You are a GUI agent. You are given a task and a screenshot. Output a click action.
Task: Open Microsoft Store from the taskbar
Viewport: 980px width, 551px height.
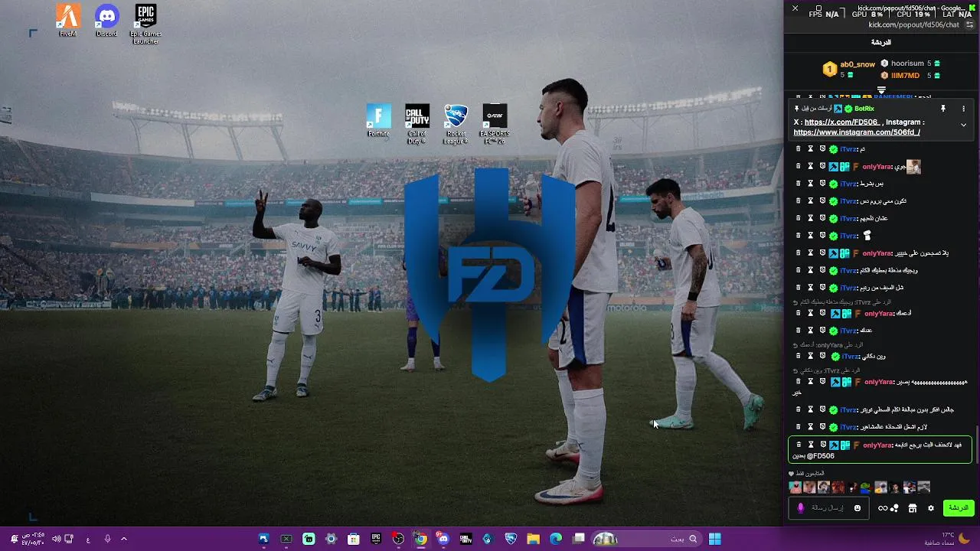(353, 539)
